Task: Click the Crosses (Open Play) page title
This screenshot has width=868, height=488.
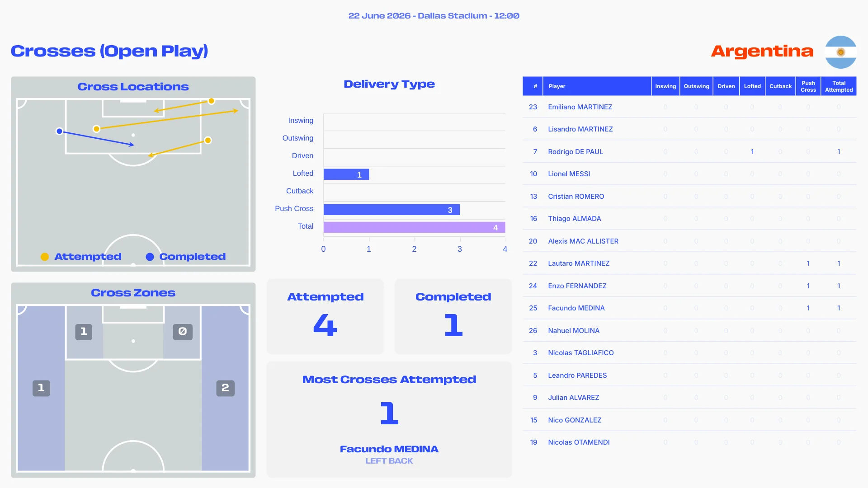Action: pos(109,51)
